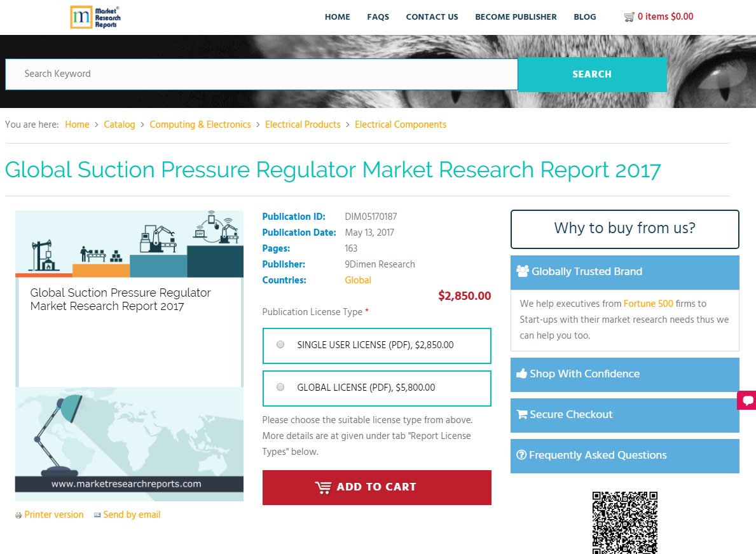The width and height of the screenshot is (756, 554).
Task: Click the report cover thumbnail image
Action: pos(129,356)
